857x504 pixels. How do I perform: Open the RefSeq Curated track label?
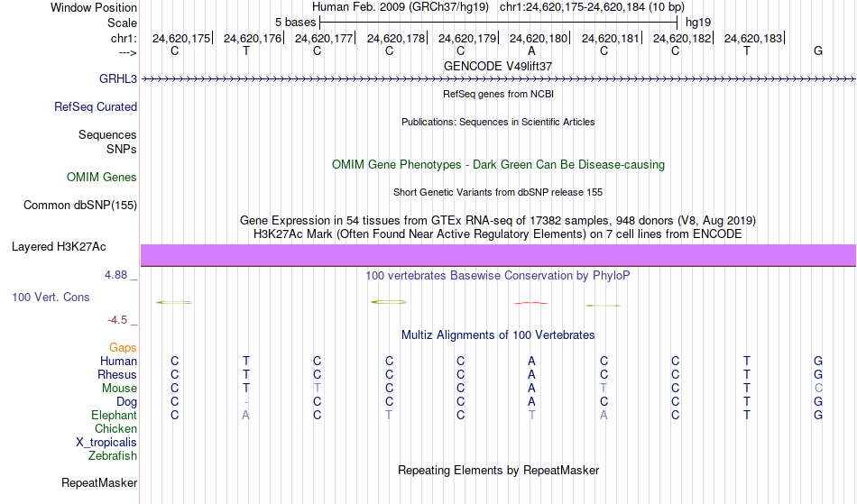[x=95, y=107]
